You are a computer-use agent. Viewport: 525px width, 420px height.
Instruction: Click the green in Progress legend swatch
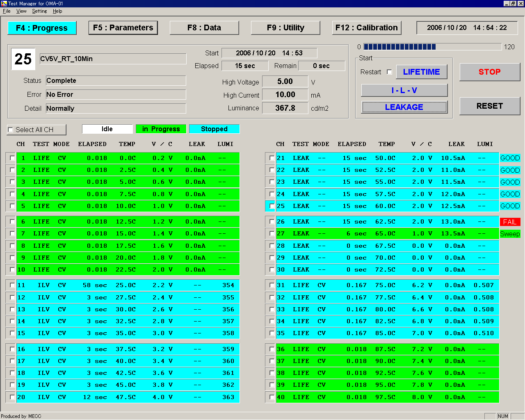pyautogui.click(x=161, y=129)
